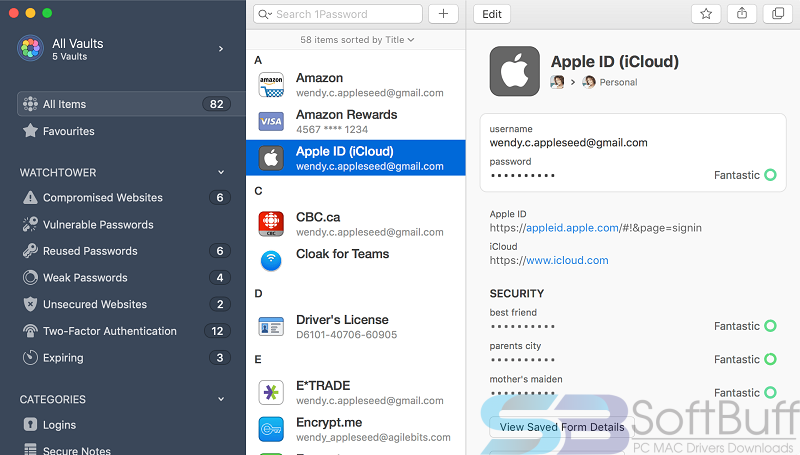
Task: Click the Amazon Rewards 4567 **** 1234 text
Action: pyautogui.click(x=332, y=130)
